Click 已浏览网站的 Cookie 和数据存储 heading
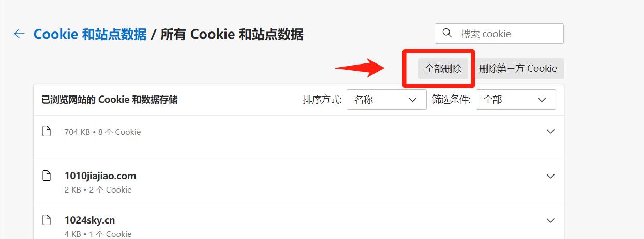This screenshot has width=644, height=239. [110, 100]
